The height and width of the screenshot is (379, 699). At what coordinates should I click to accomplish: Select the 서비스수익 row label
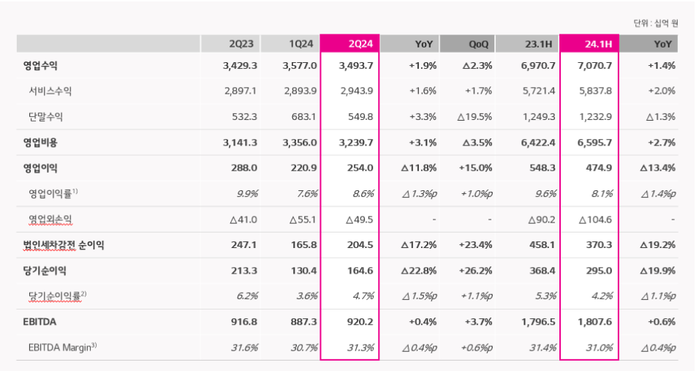point(50,91)
